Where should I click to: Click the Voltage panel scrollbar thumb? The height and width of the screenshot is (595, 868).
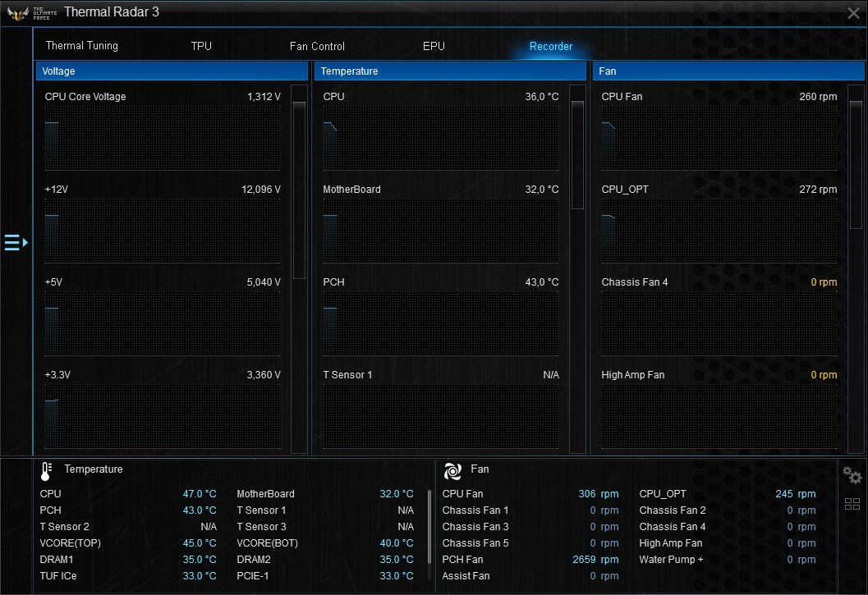click(x=299, y=190)
